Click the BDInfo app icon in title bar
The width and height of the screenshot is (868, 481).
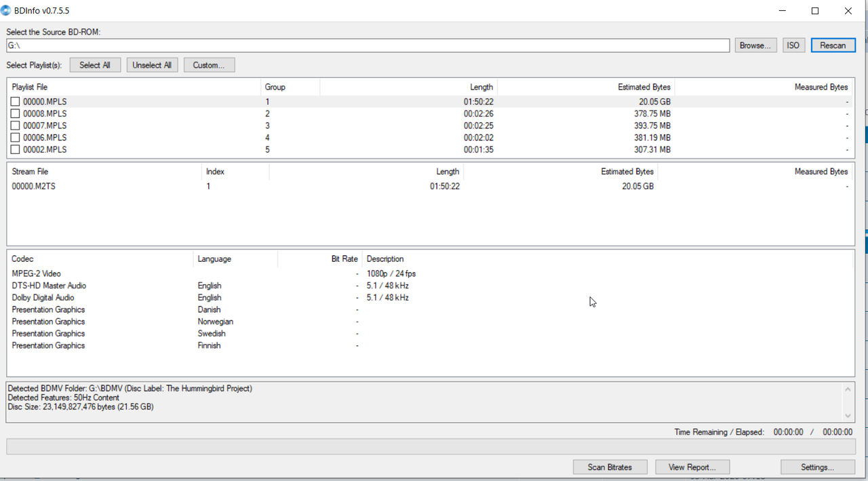point(6,11)
